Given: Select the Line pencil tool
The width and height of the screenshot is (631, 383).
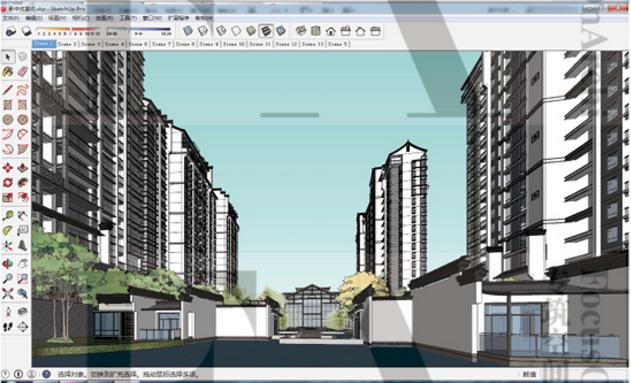Looking at the screenshot, I should coord(8,89).
